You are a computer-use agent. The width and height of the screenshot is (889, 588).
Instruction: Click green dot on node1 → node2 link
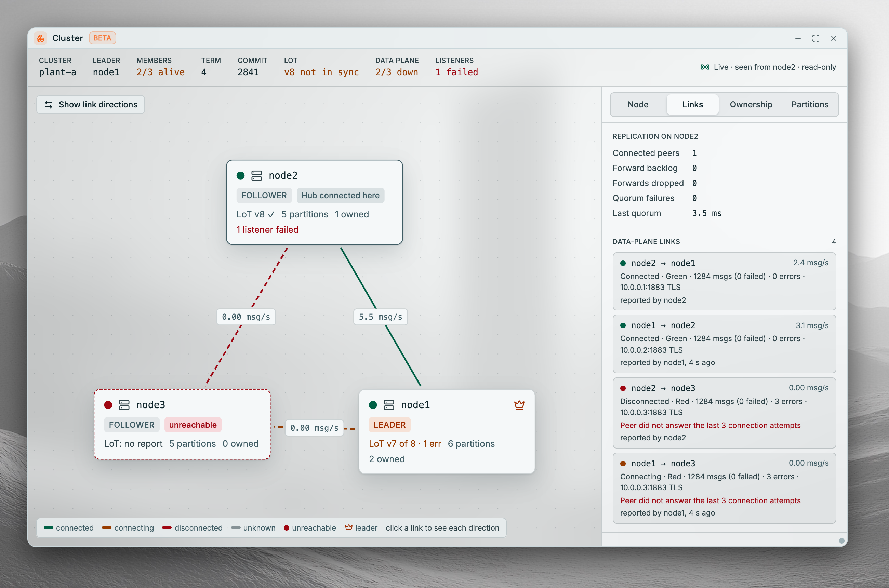click(x=623, y=325)
